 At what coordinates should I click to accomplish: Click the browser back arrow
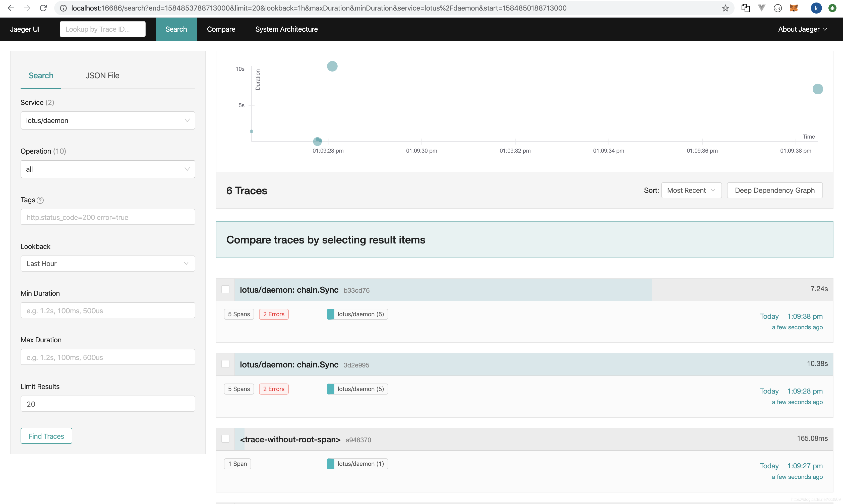[x=11, y=8]
